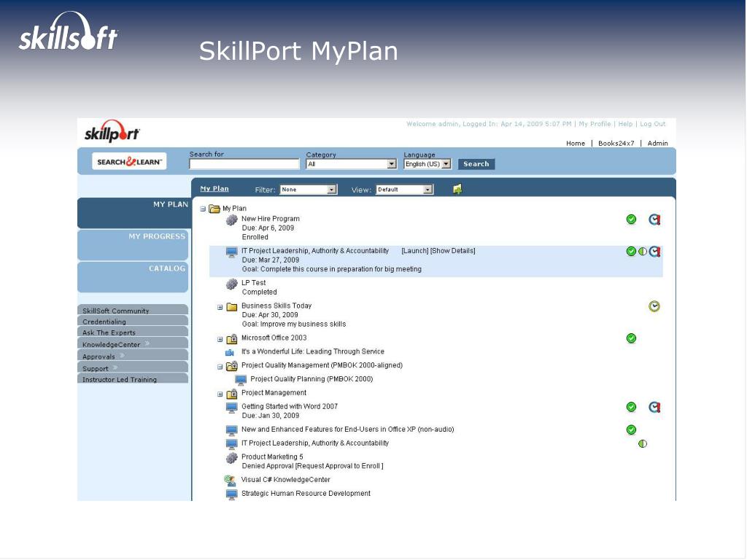747x560 pixels.
Task: Click the My Plan breadcrumb link
Action: (x=214, y=189)
